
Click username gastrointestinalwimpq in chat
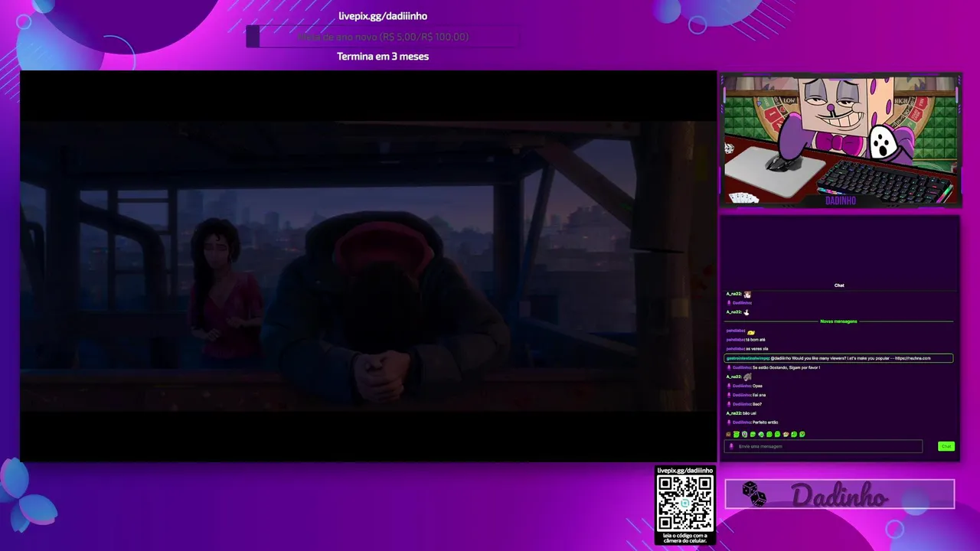point(747,358)
